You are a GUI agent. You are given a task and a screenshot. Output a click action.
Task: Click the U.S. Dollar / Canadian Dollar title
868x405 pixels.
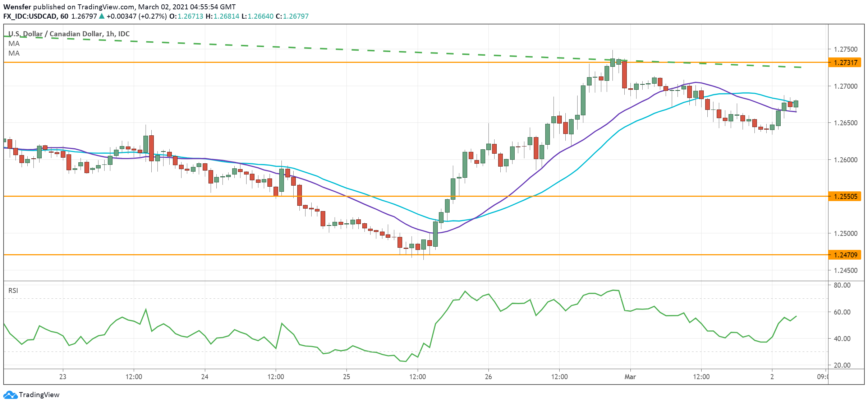[56, 34]
